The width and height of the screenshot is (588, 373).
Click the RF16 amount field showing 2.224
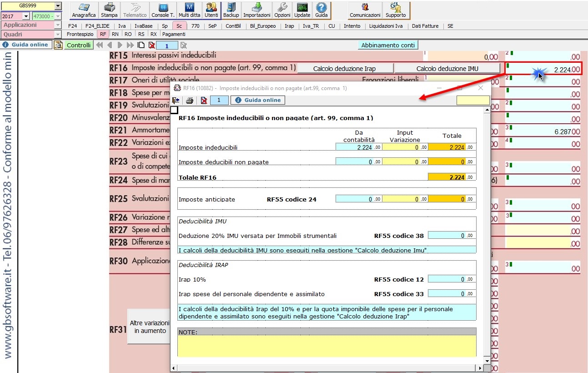[x=543, y=69]
